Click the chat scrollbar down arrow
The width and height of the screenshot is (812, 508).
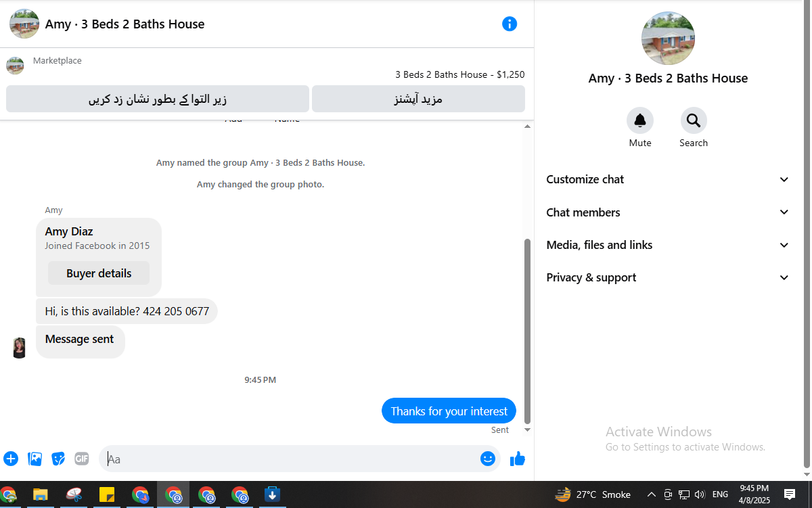(528, 430)
